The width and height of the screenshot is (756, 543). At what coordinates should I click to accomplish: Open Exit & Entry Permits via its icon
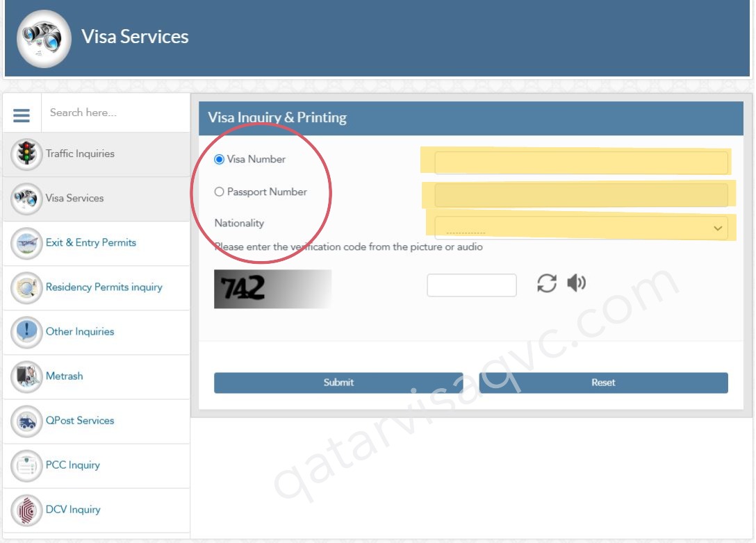(26, 243)
